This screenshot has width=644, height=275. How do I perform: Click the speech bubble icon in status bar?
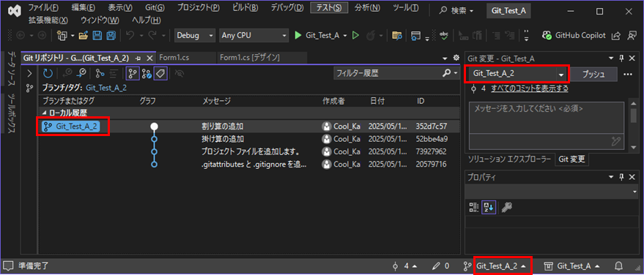[x=7, y=266]
